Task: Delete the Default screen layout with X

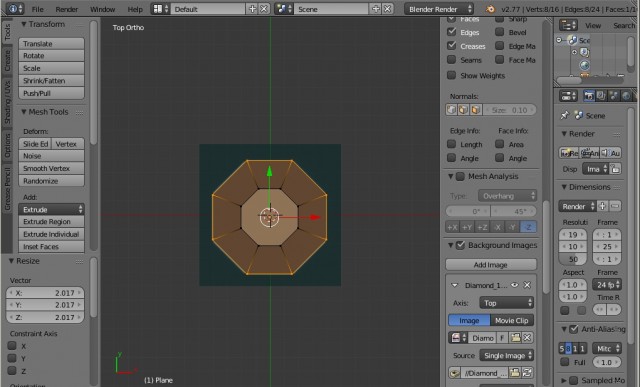Action: coord(264,9)
